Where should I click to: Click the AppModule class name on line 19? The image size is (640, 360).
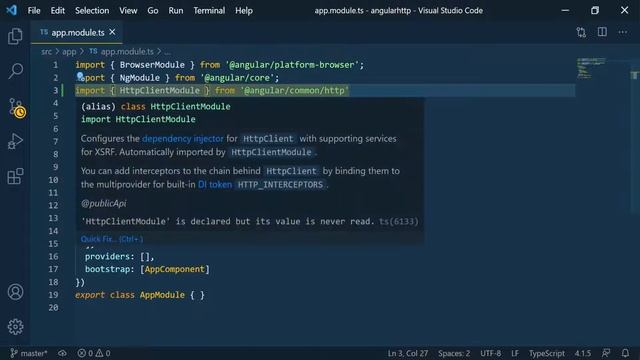pos(162,295)
